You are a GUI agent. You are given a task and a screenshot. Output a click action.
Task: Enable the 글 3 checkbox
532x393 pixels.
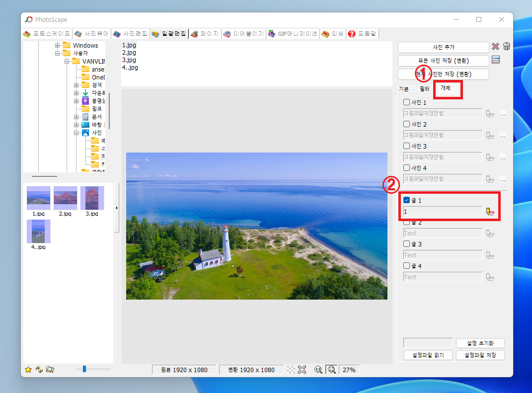click(406, 243)
